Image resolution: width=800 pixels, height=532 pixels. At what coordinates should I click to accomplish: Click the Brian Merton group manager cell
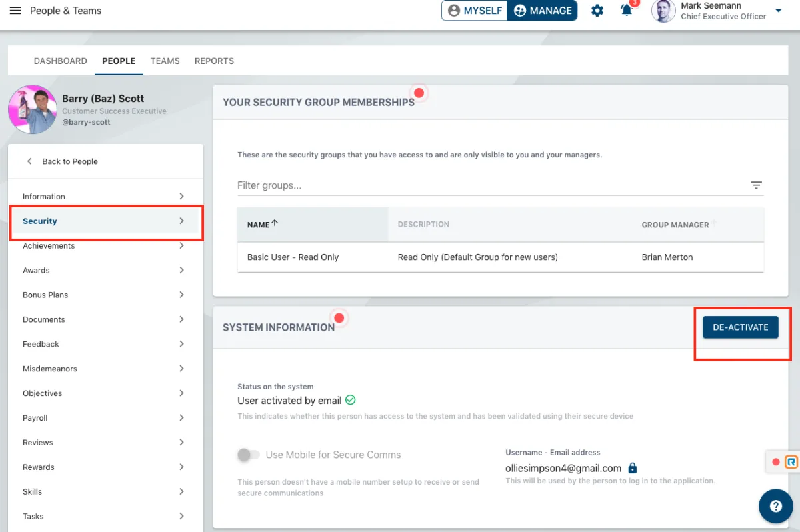click(667, 257)
